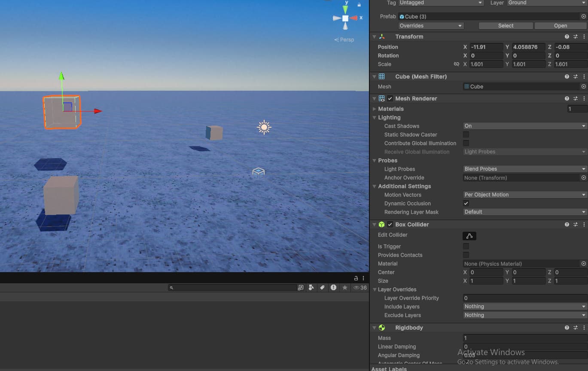Enable Static Shadow Caster in Lighting settings
Image resolution: width=588 pixels, height=371 pixels.
466,135
